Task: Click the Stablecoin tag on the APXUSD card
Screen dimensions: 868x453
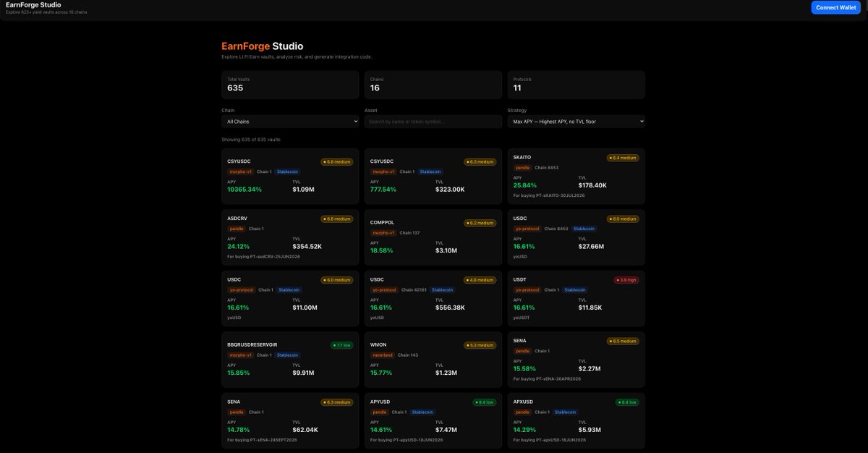Action: 566,412
